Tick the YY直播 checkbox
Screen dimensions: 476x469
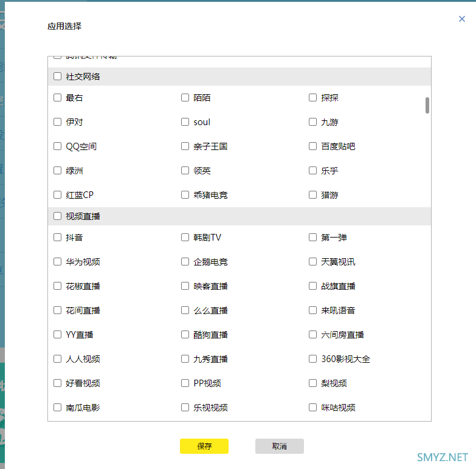[x=57, y=334]
